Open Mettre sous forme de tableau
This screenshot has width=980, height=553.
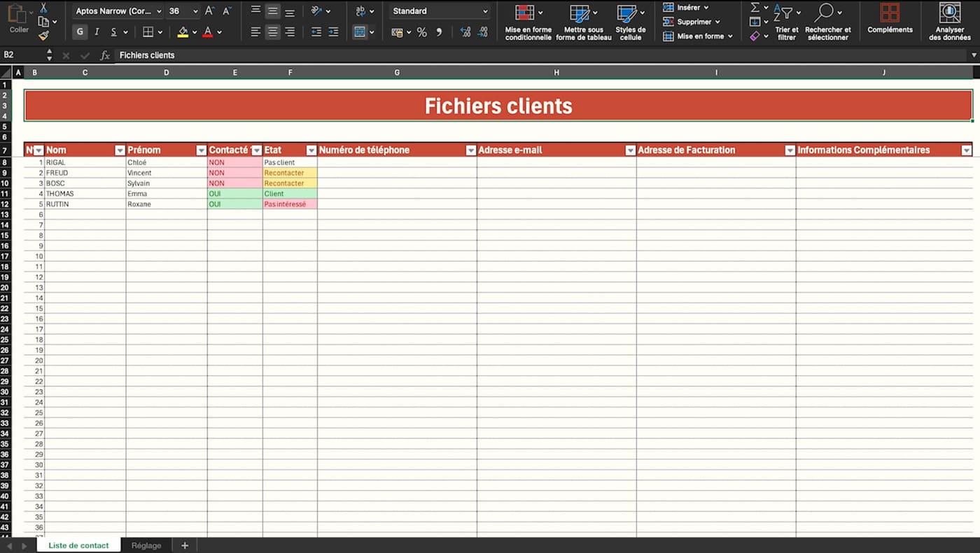point(583,22)
